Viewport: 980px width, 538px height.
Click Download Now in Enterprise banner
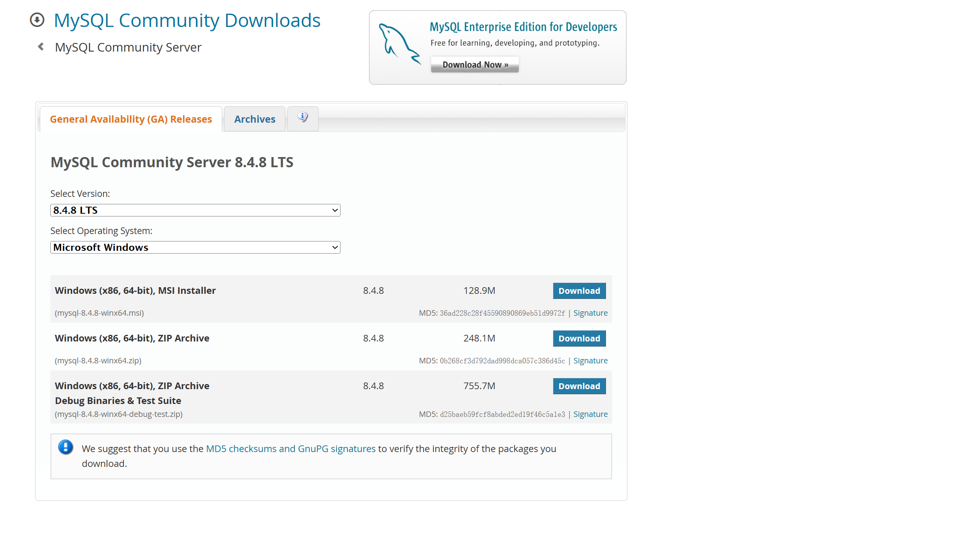point(475,65)
